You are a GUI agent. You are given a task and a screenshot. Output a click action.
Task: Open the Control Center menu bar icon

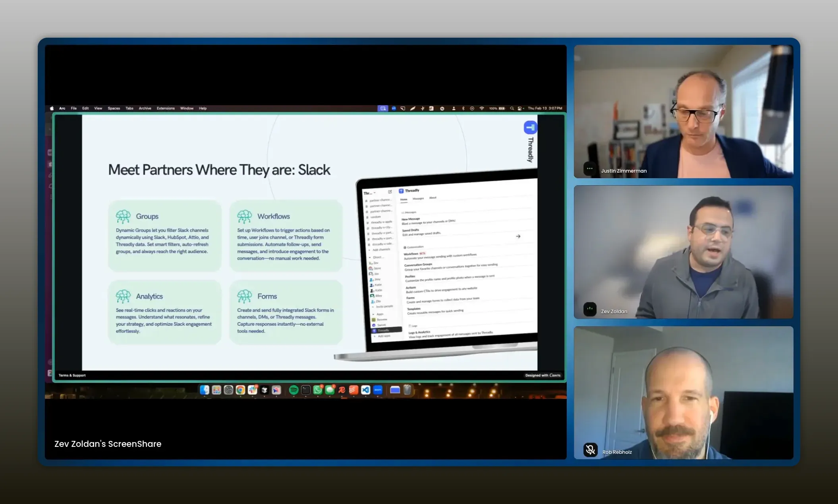click(x=520, y=108)
